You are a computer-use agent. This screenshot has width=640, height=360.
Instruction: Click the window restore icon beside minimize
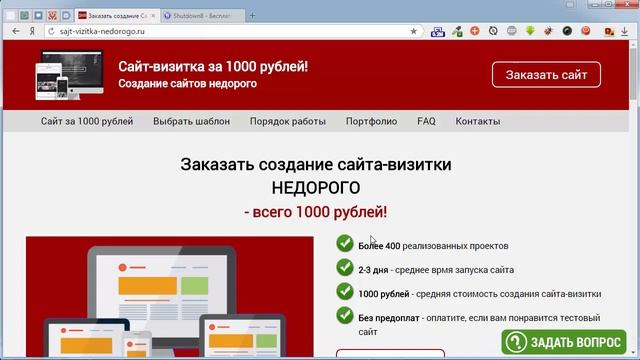(608, 4)
